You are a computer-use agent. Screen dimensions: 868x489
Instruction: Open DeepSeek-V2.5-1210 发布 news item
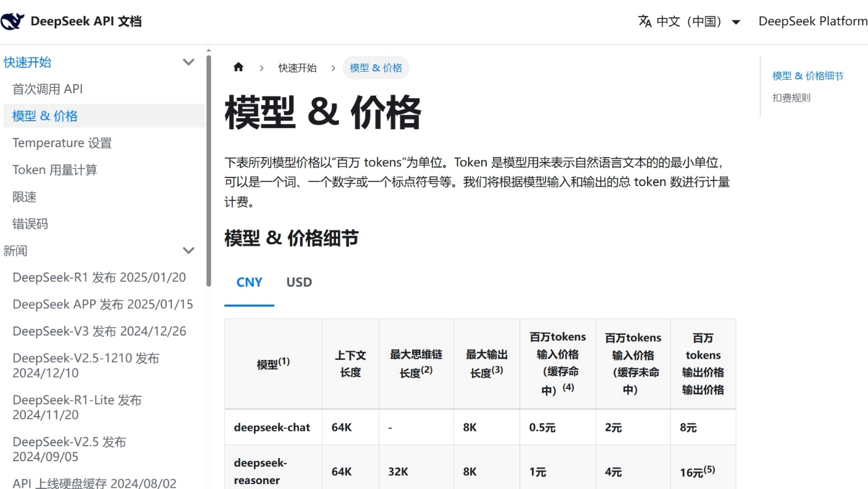pos(86,365)
